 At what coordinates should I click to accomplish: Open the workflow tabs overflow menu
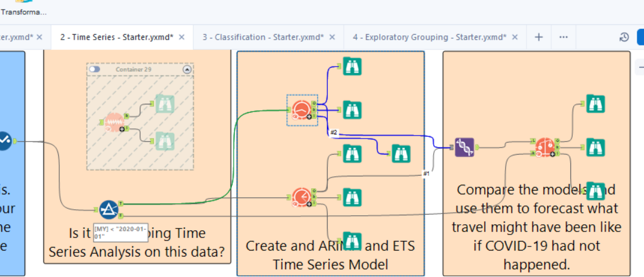pyautogui.click(x=563, y=37)
